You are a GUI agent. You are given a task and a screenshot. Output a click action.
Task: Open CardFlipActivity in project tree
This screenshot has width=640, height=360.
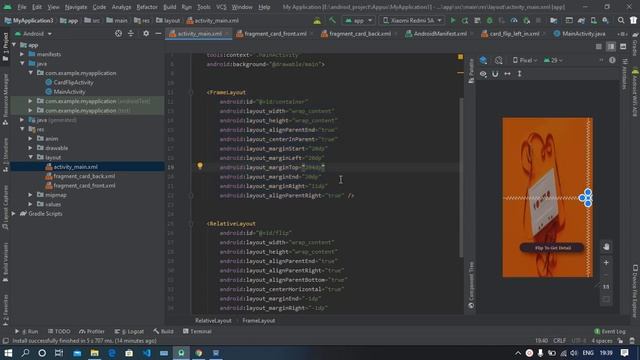click(x=73, y=82)
